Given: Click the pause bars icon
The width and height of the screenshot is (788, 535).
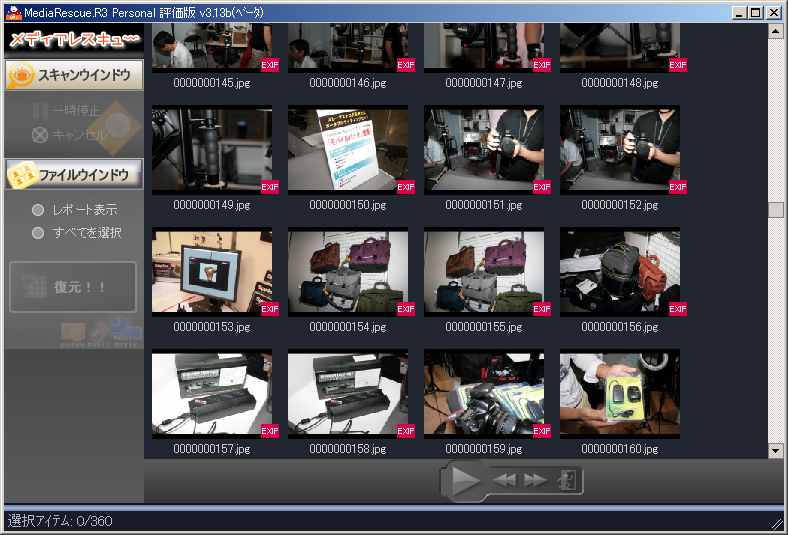Looking at the screenshot, I should click(40, 111).
